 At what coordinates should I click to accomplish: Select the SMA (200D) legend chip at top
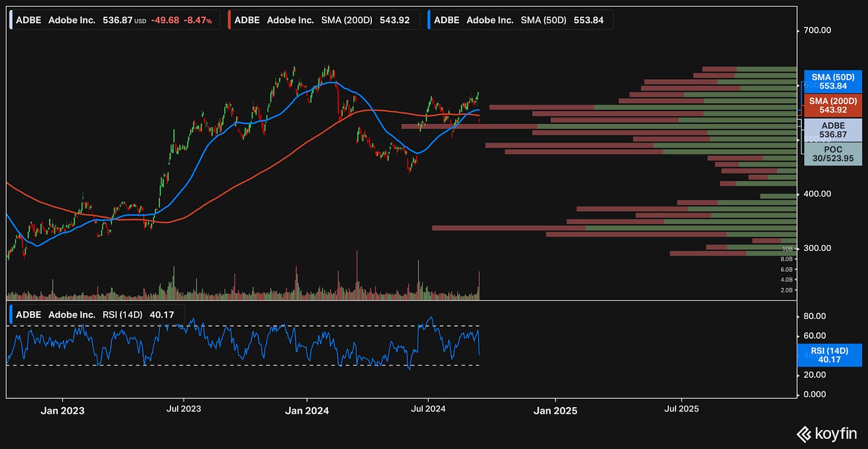(324, 20)
